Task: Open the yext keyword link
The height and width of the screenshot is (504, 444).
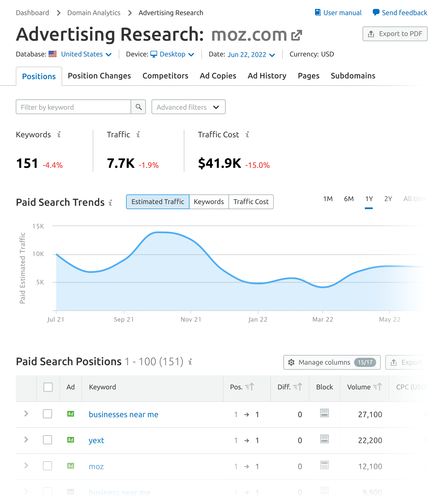Action: [96, 440]
